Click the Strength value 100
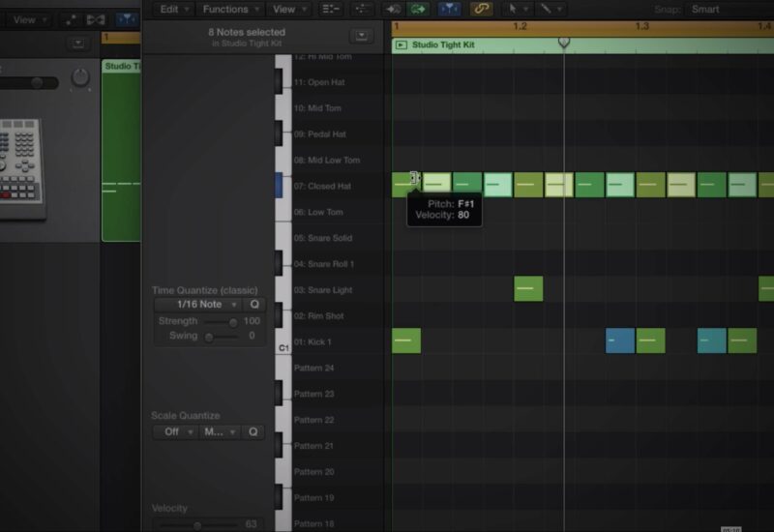Screen dimensions: 774x532 tap(252, 321)
